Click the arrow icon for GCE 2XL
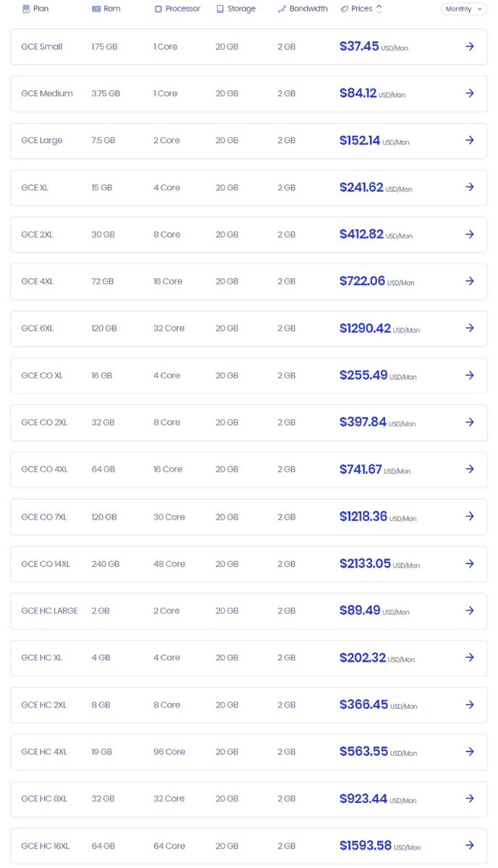Screen dimensions: 498x868 tap(470, 234)
